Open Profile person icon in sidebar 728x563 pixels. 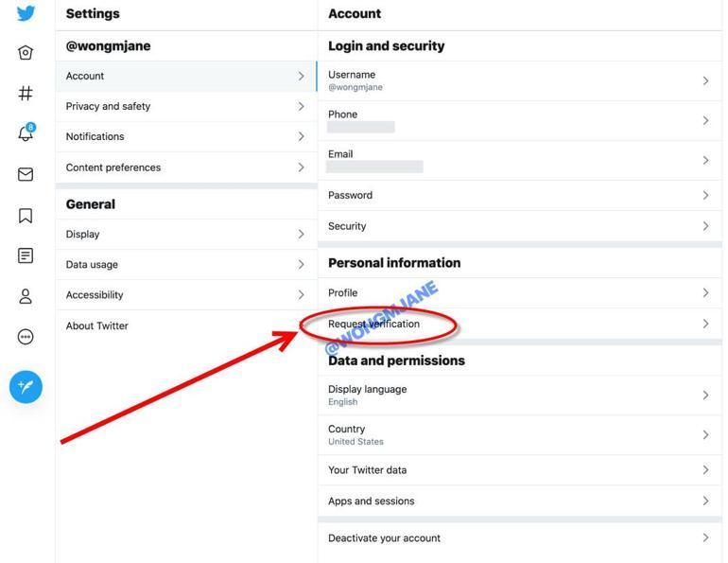26,296
